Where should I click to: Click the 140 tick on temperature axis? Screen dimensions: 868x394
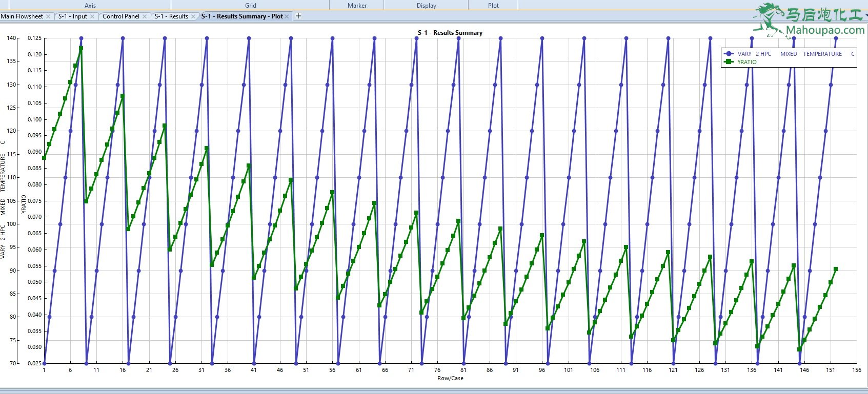coord(12,38)
